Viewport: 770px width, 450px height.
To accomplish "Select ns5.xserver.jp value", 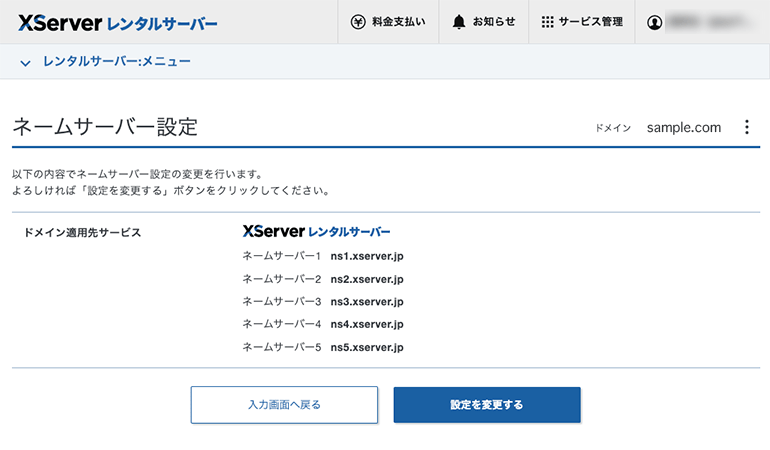I will coord(367,347).
